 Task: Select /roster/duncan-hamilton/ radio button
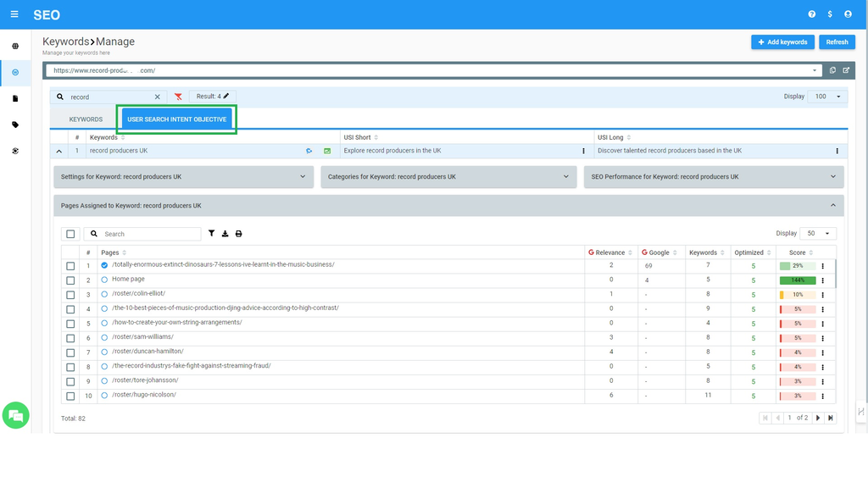pyautogui.click(x=104, y=352)
